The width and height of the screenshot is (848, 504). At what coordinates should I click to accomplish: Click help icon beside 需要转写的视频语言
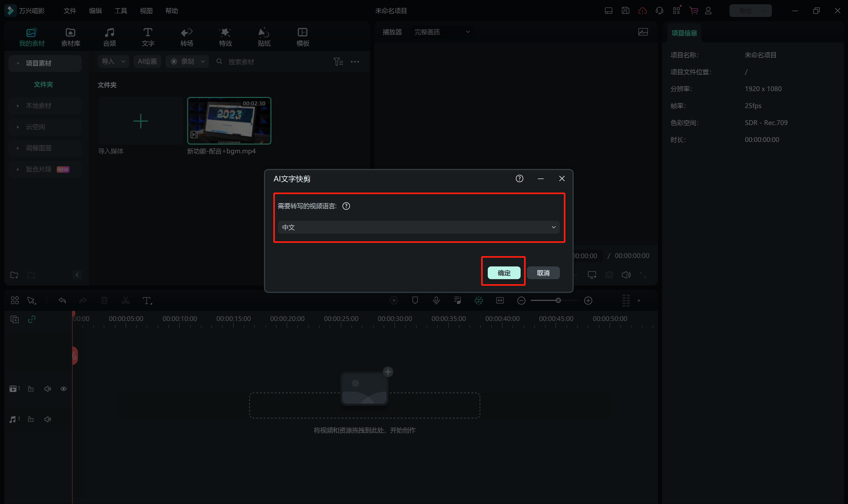tap(346, 206)
